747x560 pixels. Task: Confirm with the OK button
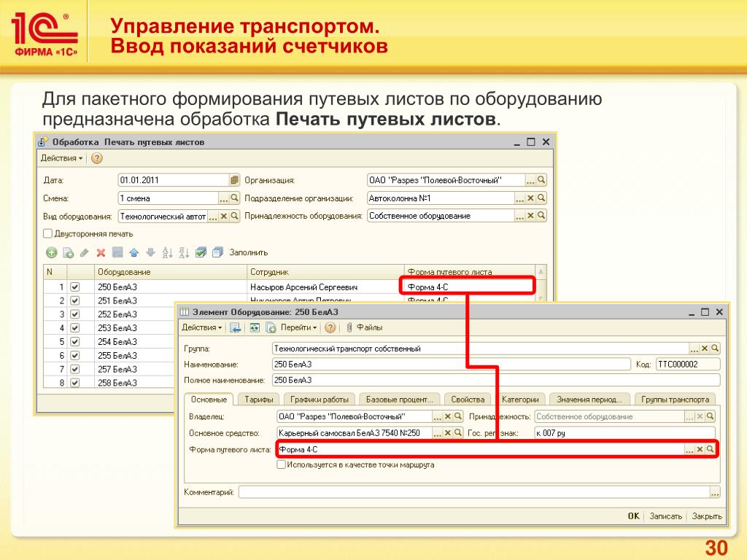[634, 516]
